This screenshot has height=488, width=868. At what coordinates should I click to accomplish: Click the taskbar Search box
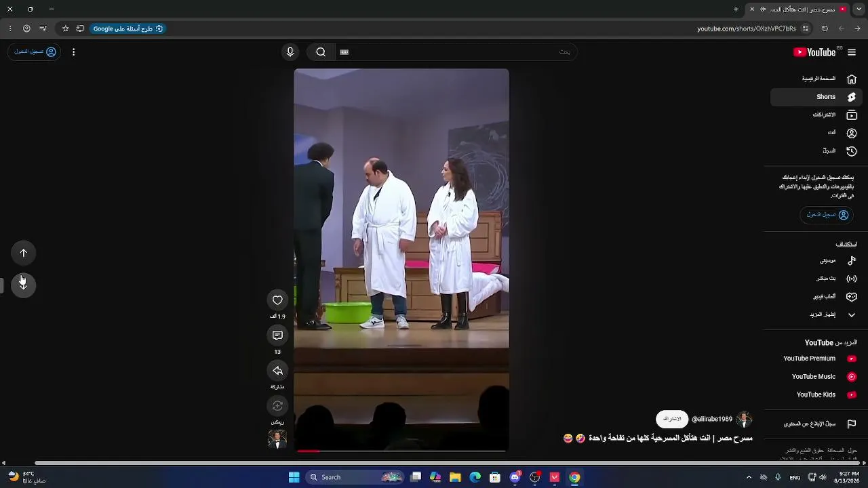click(x=356, y=477)
